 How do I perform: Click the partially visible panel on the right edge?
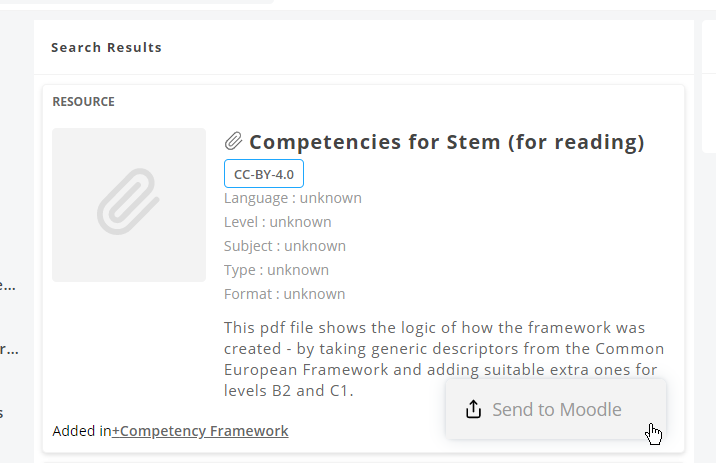(709, 87)
